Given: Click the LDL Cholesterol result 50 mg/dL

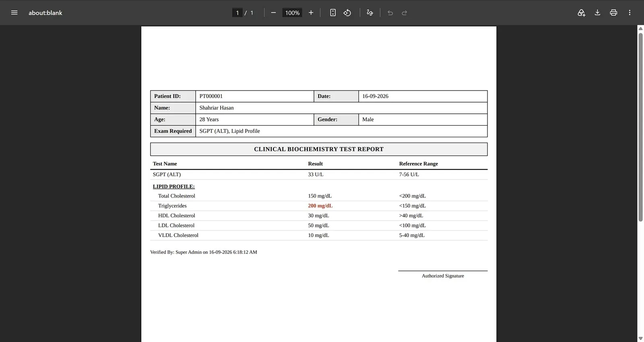Looking at the screenshot, I should (318, 225).
